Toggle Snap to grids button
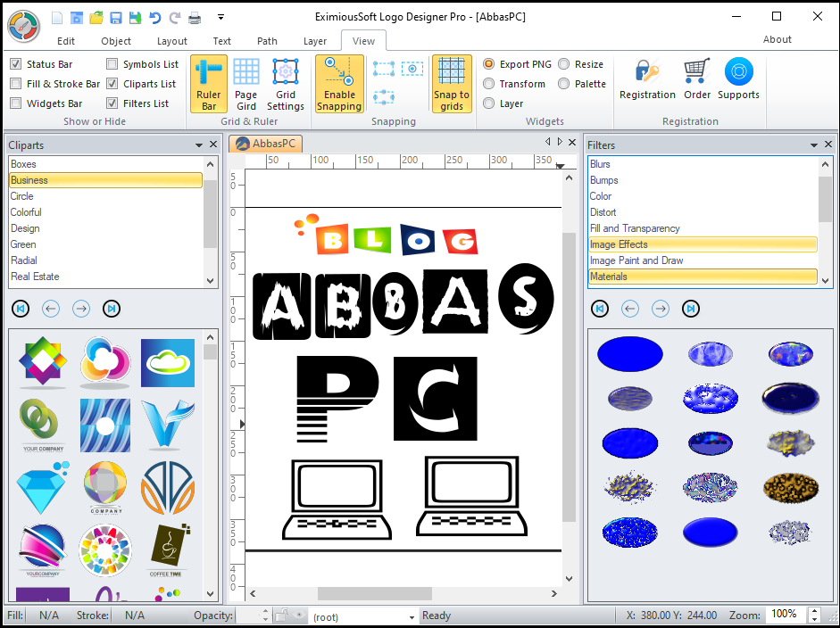The height and width of the screenshot is (628, 840). (x=452, y=84)
